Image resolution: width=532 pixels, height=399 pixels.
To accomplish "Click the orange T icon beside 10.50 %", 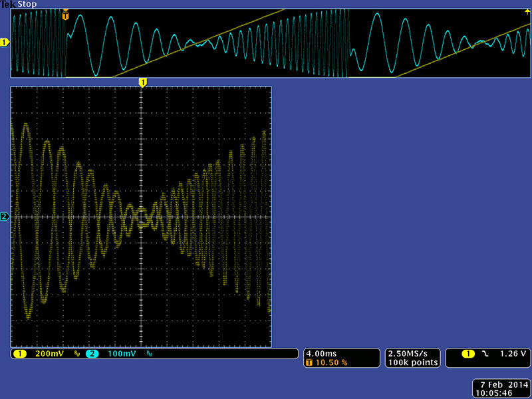I will point(309,363).
